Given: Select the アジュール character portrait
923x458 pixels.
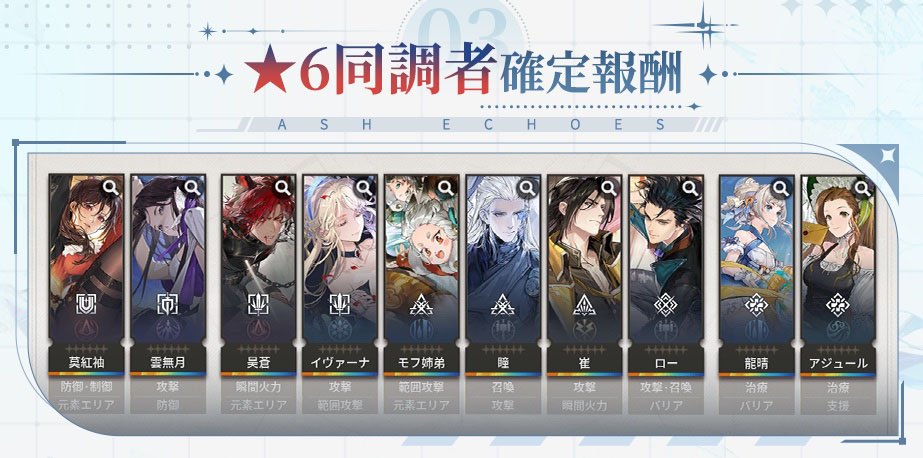Looking at the screenshot, I should coord(838,258).
